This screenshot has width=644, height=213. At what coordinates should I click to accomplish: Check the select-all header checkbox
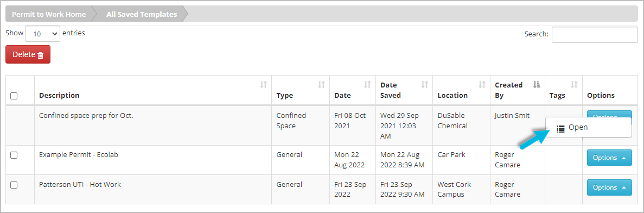14,96
